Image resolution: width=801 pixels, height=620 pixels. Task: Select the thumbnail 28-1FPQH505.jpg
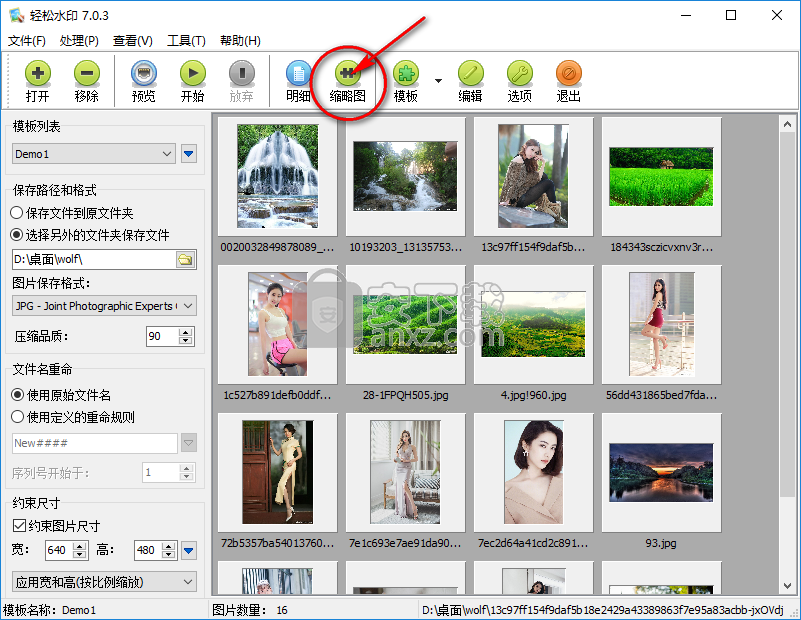pos(406,324)
